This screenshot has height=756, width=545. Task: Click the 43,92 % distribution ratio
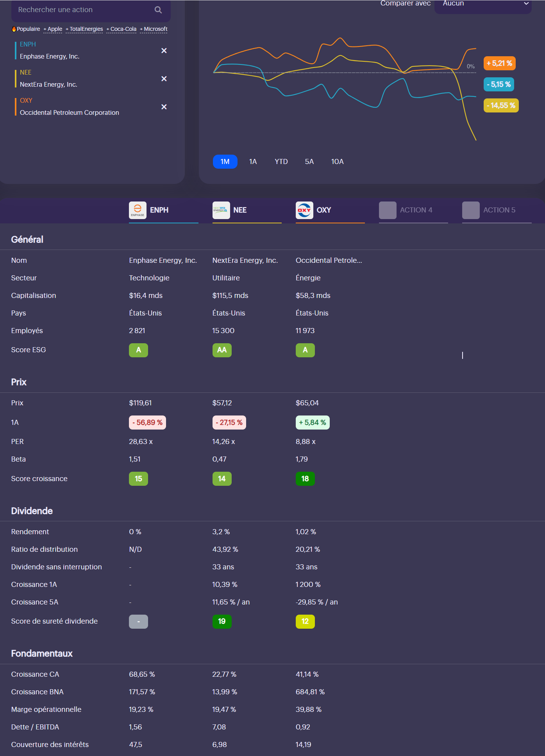[225, 549]
